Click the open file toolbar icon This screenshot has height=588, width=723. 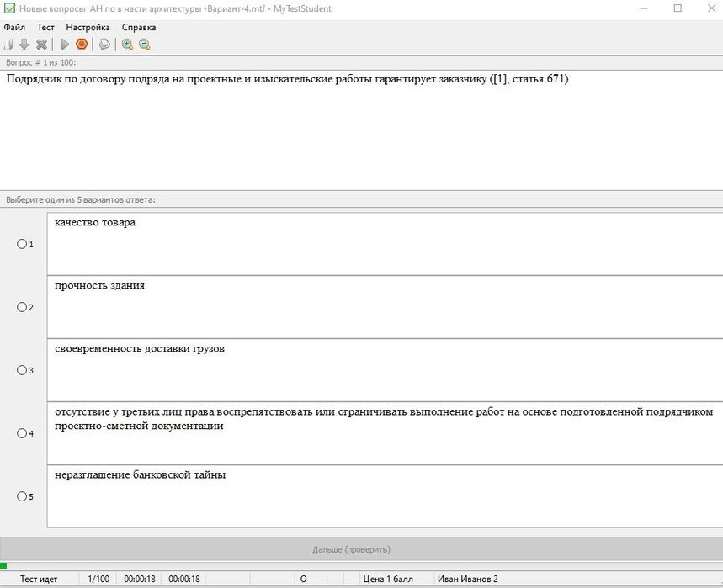pos(8,45)
